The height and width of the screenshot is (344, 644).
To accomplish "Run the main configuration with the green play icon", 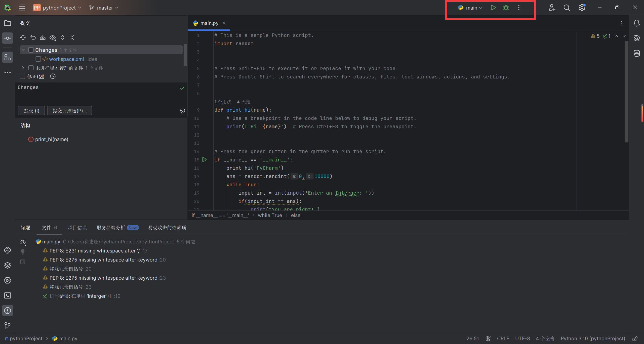I will pos(493,8).
